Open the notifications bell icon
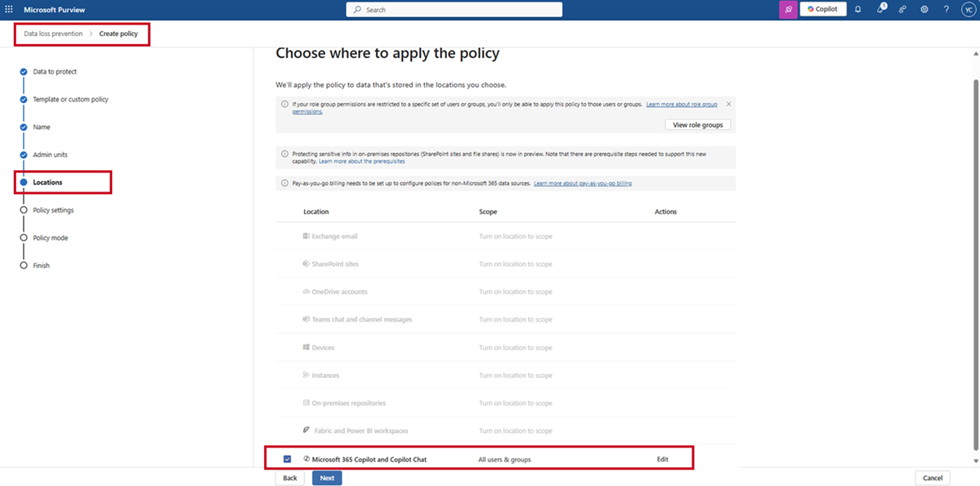Image resolution: width=980 pixels, height=486 pixels. pos(858,9)
